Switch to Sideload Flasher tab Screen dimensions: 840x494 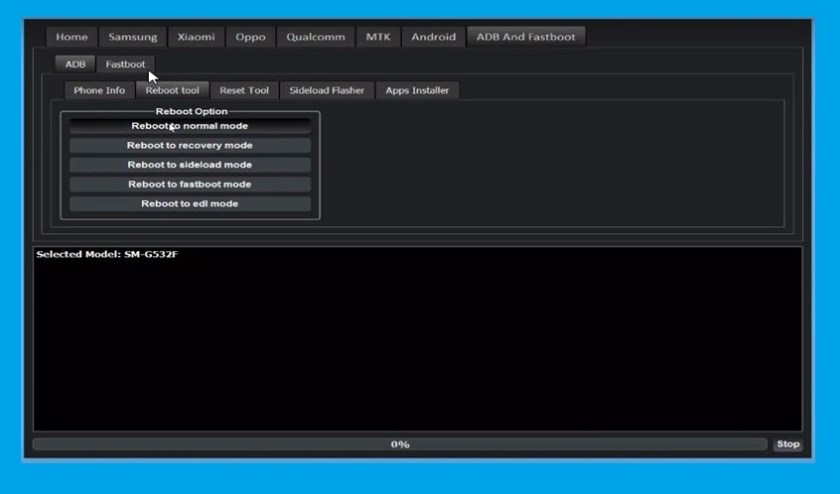tap(327, 91)
